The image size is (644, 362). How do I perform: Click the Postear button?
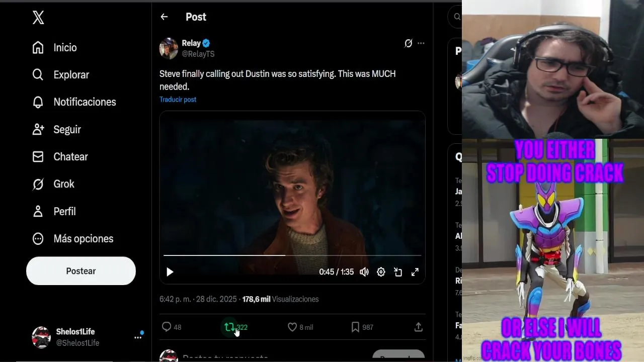[x=81, y=271]
